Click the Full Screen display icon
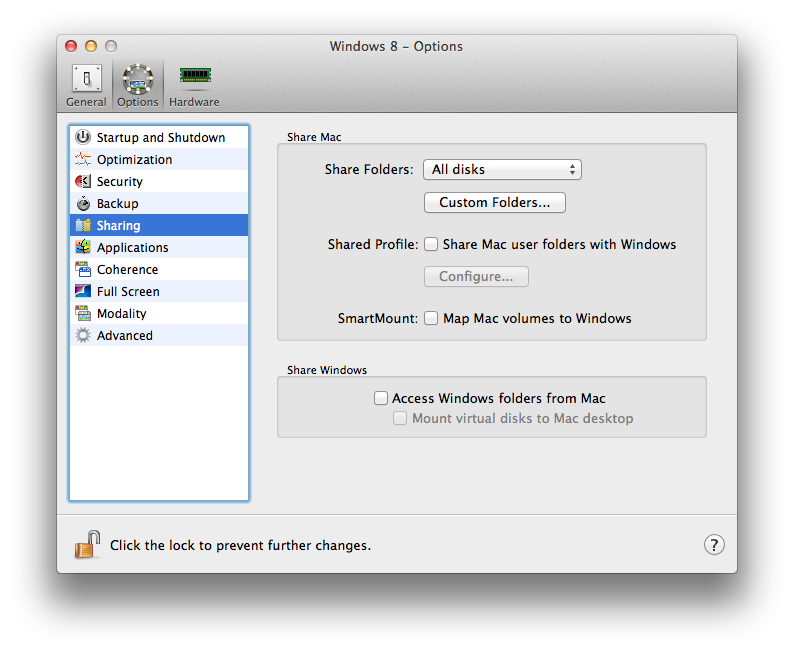The width and height of the screenshot is (794, 652). point(83,291)
